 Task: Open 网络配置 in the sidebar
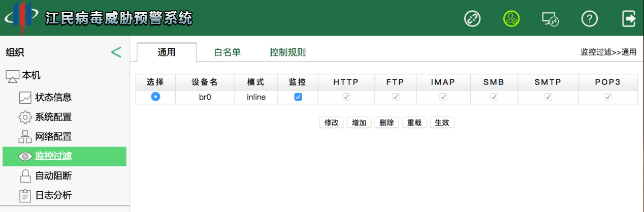pos(53,137)
